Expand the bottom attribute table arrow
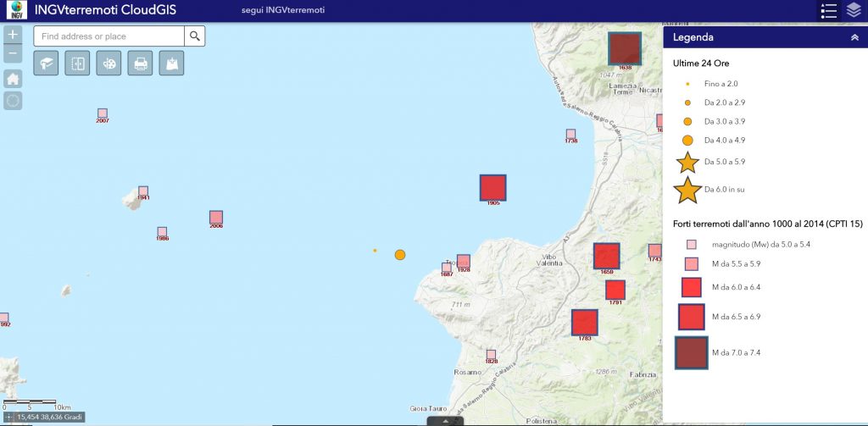 click(x=445, y=421)
